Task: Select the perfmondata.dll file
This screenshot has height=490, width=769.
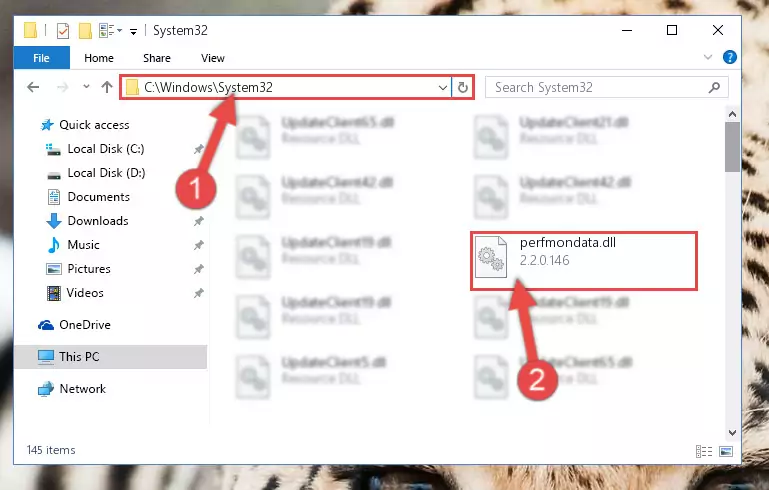Action: [584, 260]
